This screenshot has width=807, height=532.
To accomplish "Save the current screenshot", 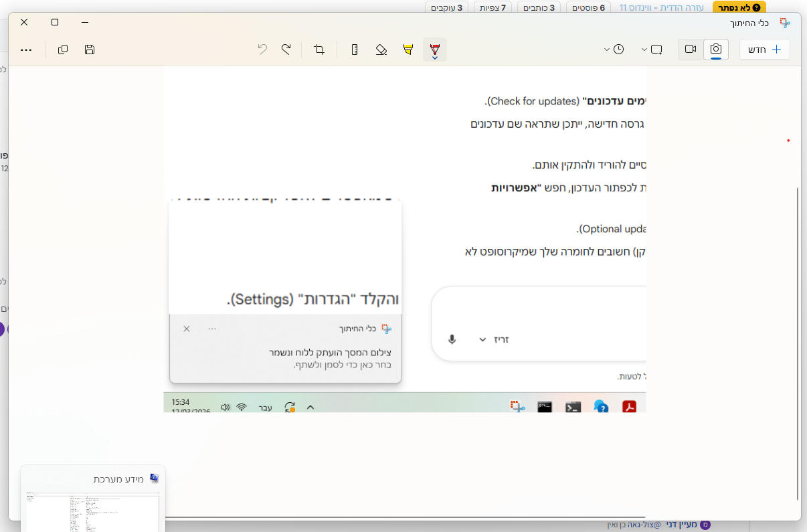I will click(x=89, y=49).
